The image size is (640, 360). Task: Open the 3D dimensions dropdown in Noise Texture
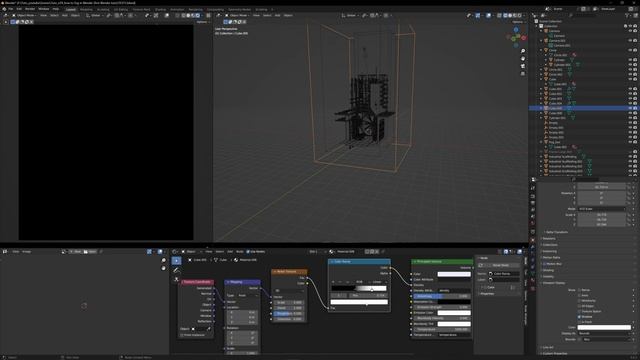pos(289,291)
